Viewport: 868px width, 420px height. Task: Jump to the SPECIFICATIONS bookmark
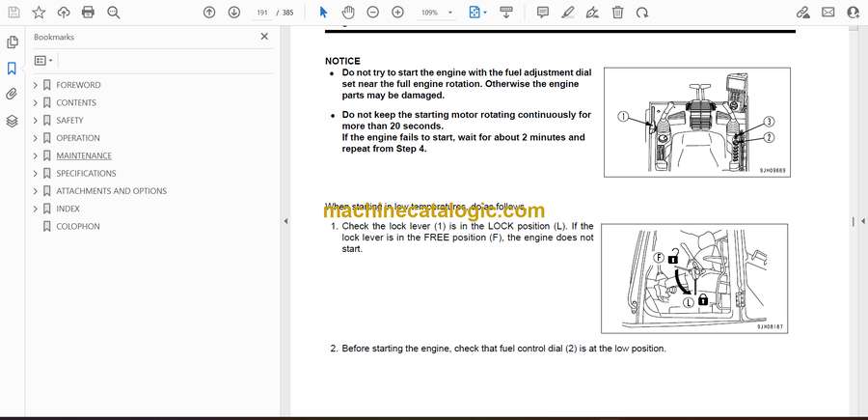coord(86,174)
